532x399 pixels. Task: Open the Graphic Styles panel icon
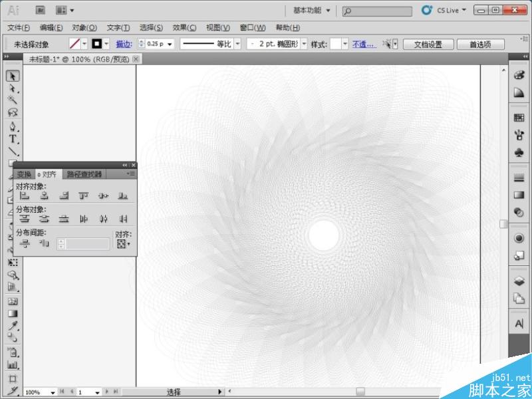coord(519,255)
